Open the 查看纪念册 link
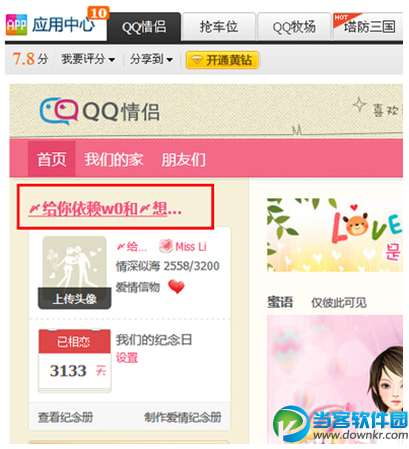The width and height of the screenshot is (409, 449). (x=65, y=417)
